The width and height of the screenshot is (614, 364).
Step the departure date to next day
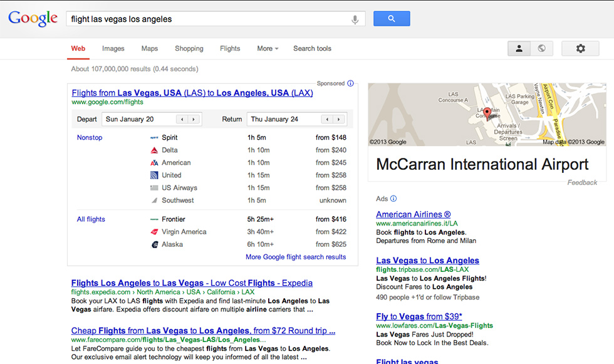194,119
